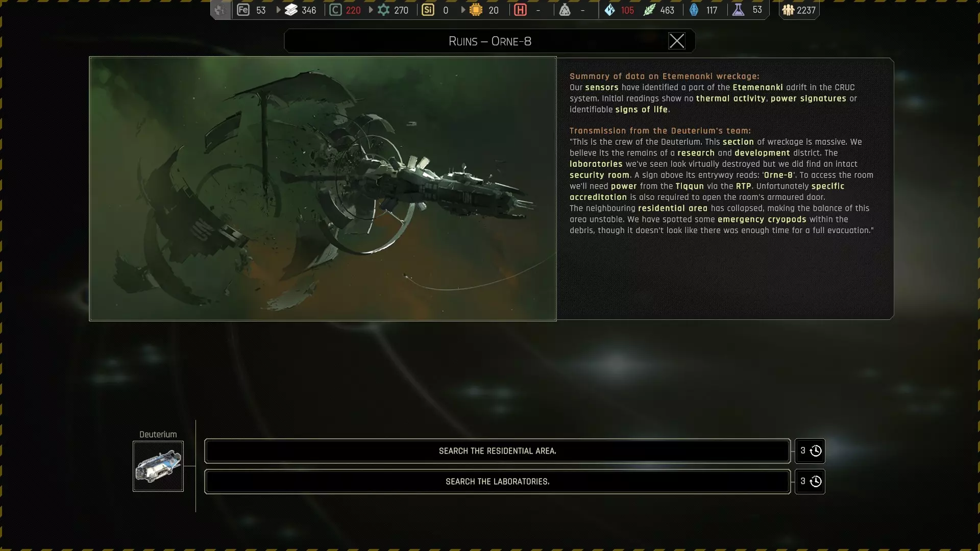Viewport: 980px width, 551px height.
Task: Click the steel ingots resource icon
Action: (291, 10)
